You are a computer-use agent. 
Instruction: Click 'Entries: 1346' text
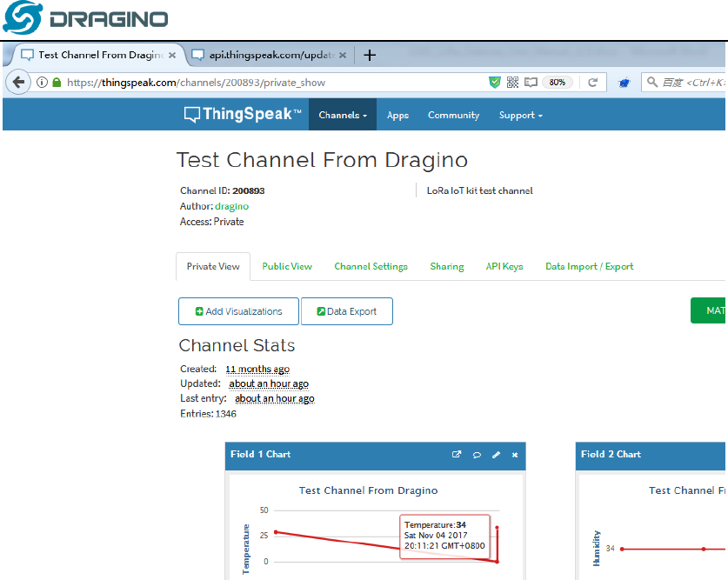coord(208,413)
